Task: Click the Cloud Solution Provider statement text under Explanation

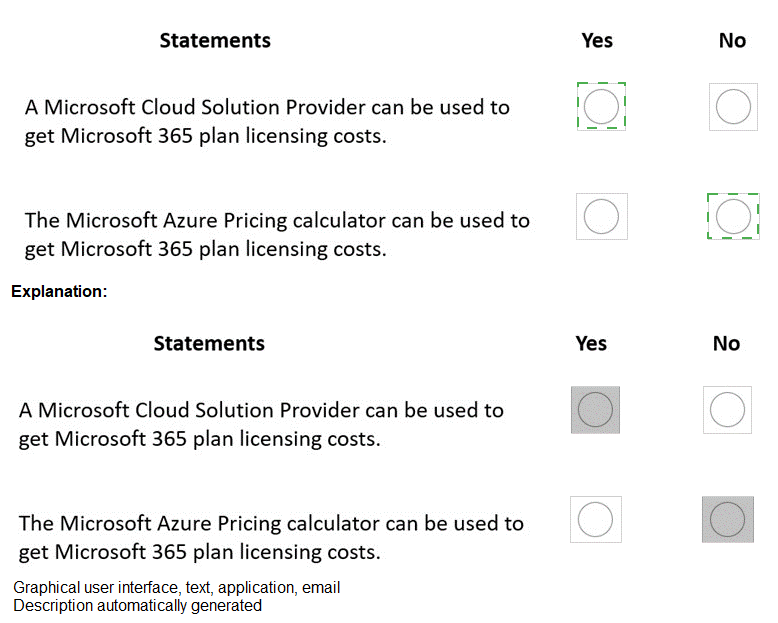Action: [261, 423]
